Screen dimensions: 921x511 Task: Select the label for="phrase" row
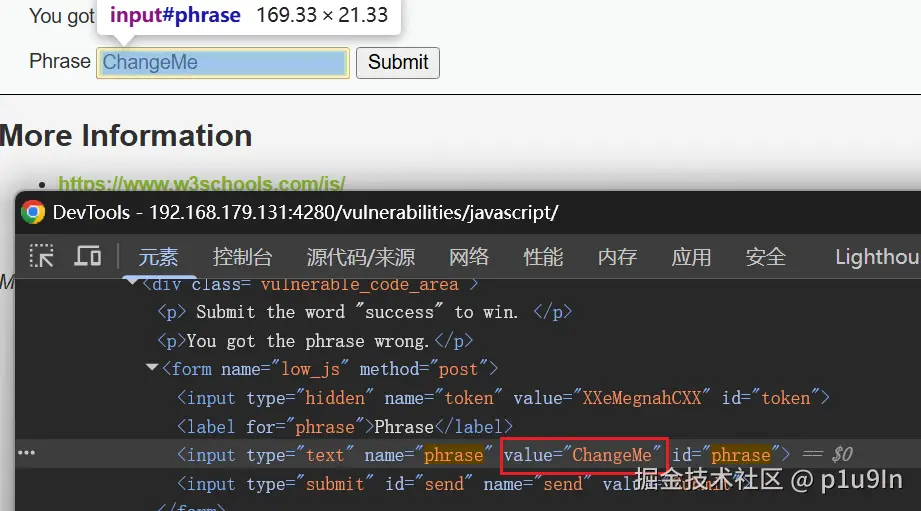click(345, 426)
